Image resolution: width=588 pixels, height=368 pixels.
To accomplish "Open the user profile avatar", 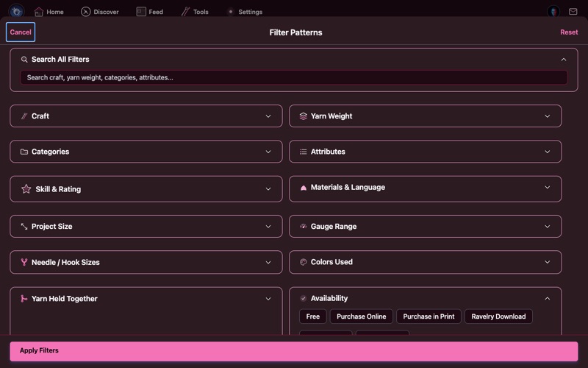I will 553,12.
